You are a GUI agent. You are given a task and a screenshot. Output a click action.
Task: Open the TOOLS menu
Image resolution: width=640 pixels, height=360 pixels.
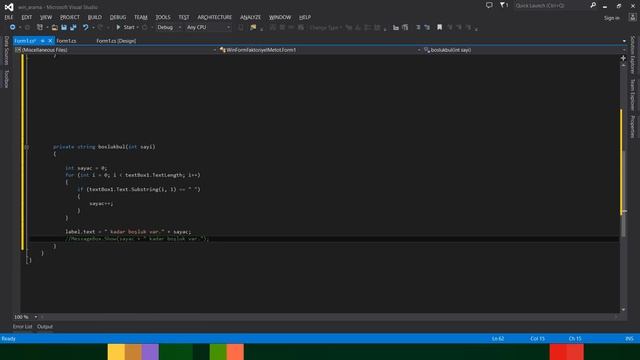tap(163, 17)
